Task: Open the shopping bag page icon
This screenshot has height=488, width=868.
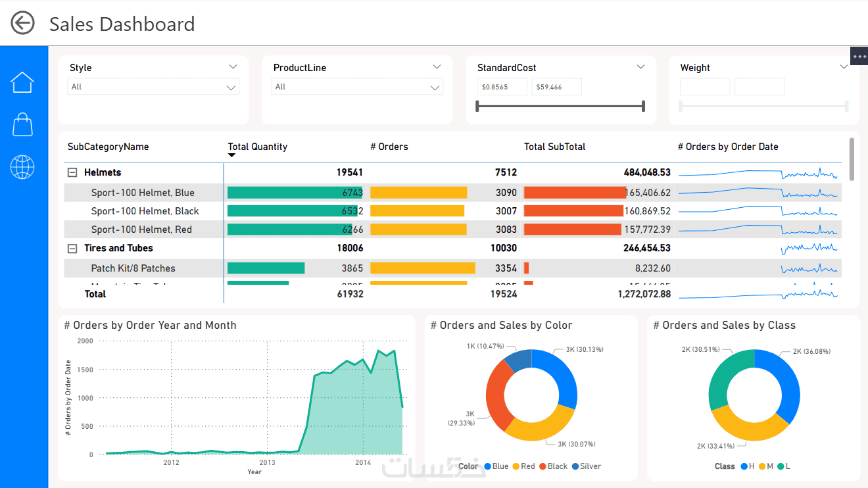Action: (x=22, y=124)
